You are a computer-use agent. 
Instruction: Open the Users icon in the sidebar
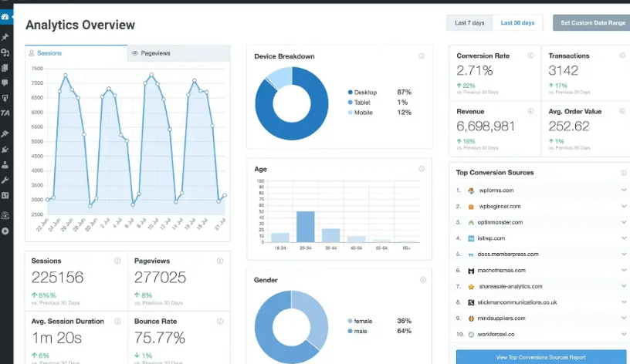tap(5, 164)
